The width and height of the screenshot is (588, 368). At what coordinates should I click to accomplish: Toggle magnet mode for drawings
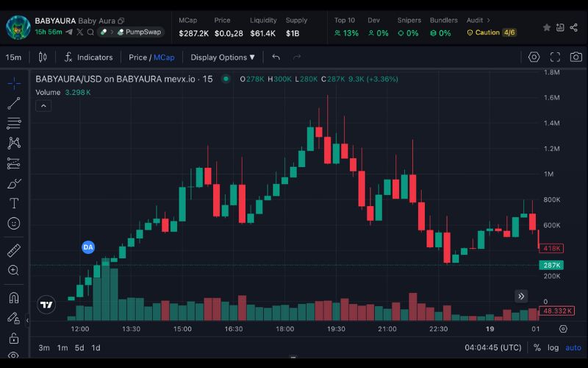tap(14, 298)
